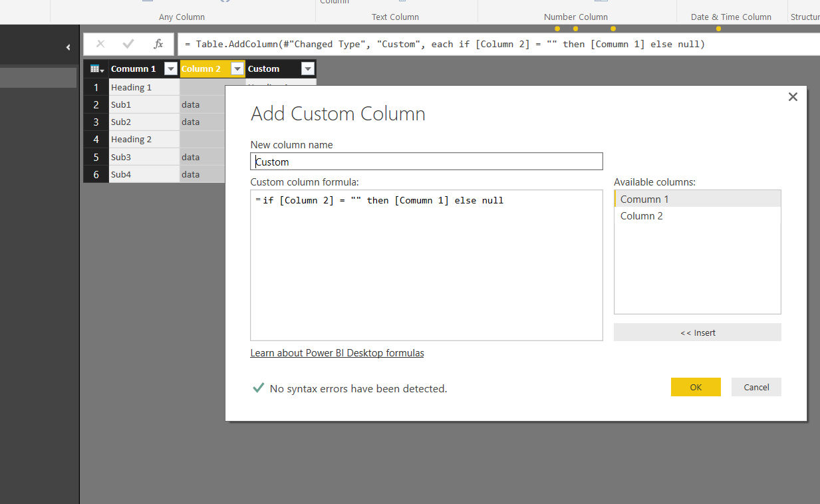Click the Cancel button
The width and height of the screenshot is (820, 504).
click(x=756, y=387)
